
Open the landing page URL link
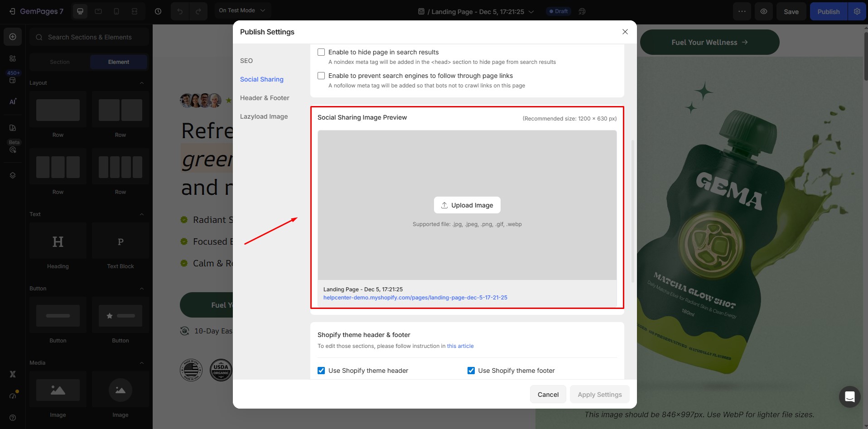click(x=415, y=298)
